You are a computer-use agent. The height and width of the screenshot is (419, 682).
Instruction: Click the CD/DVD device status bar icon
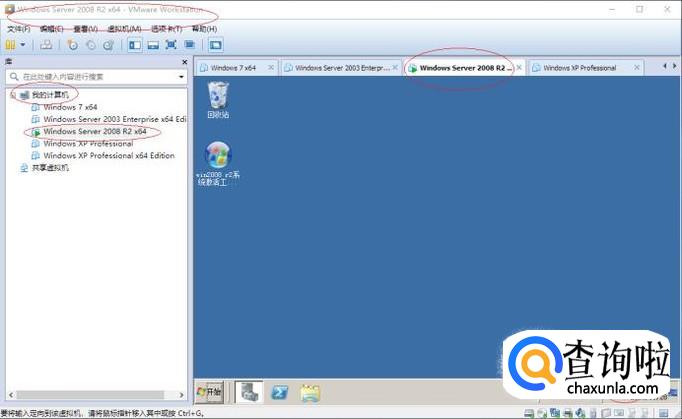542,413
